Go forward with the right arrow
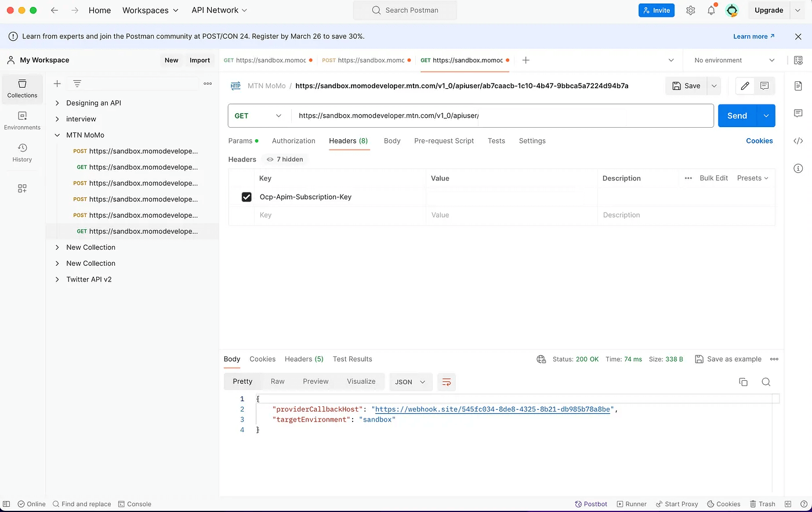The image size is (812, 512). [x=75, y=10]
